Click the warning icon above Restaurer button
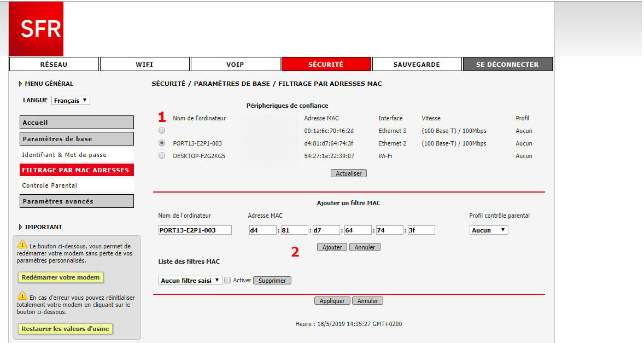 22,295
